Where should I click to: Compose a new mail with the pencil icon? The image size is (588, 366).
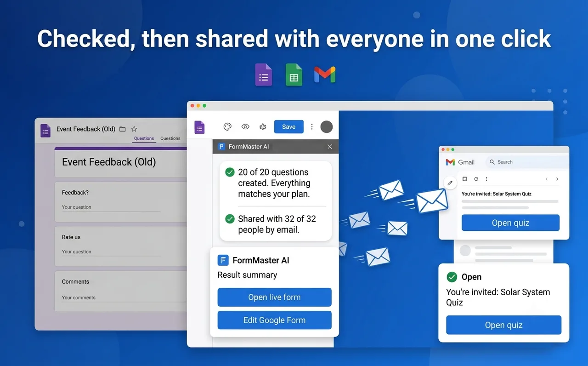pos(450,183)
